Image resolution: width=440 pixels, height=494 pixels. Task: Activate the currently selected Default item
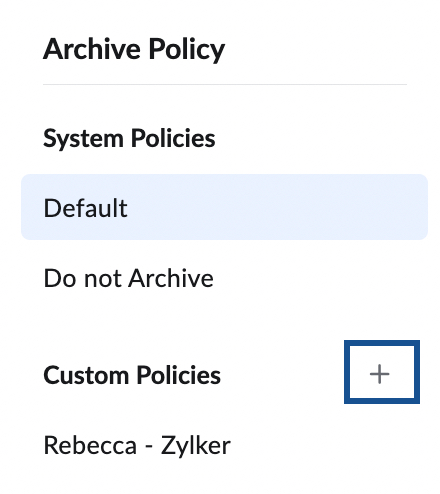[x=224, y=207]
